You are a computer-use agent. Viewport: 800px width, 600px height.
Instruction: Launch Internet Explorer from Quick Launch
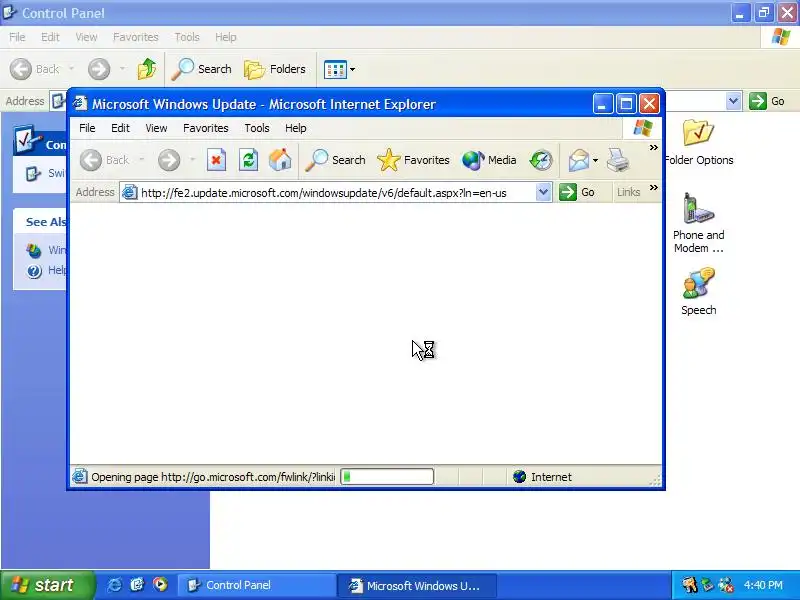[114, 585]
